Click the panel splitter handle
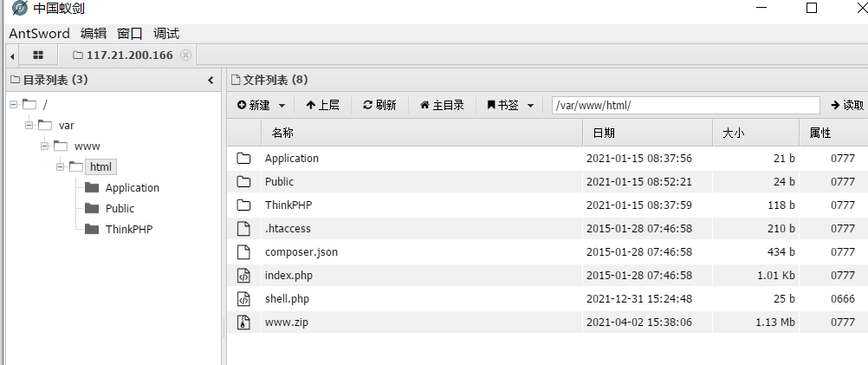868x365 pixels. coord(223,327)
